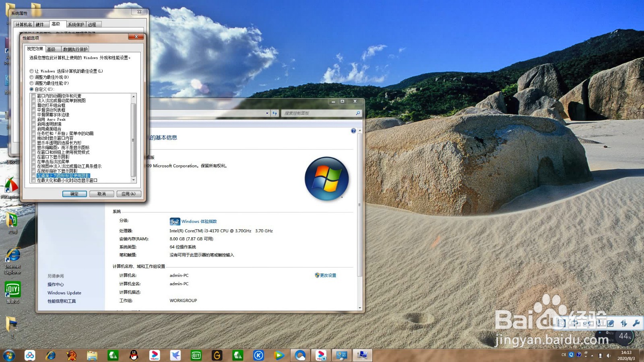The image size is (644, 362).
Task: Open Windows Update link
Action: pos(64,293)
